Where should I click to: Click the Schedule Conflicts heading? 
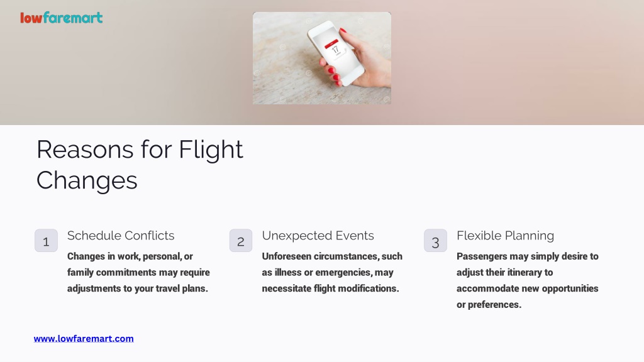coord(121,236)
